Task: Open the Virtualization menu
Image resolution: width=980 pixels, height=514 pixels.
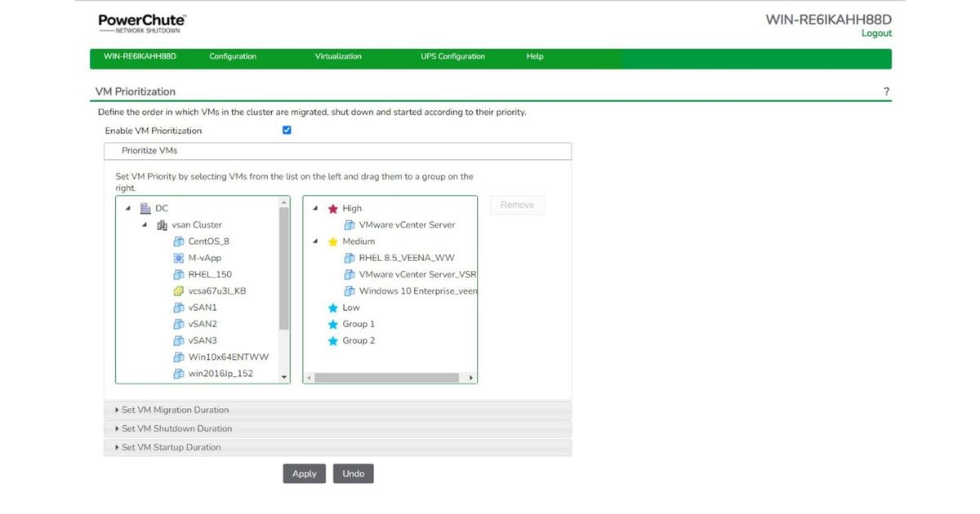Action: pos(338,57)
